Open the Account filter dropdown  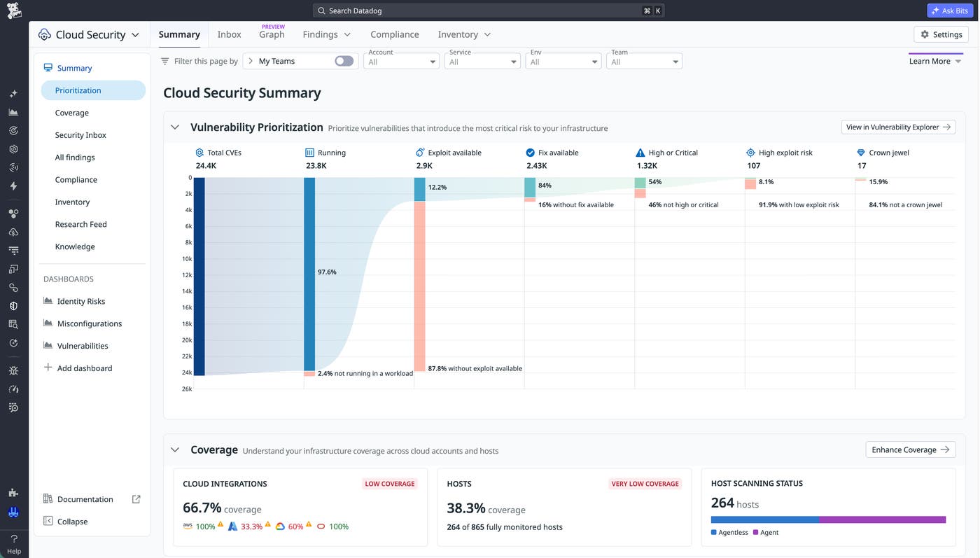[401, 62]
